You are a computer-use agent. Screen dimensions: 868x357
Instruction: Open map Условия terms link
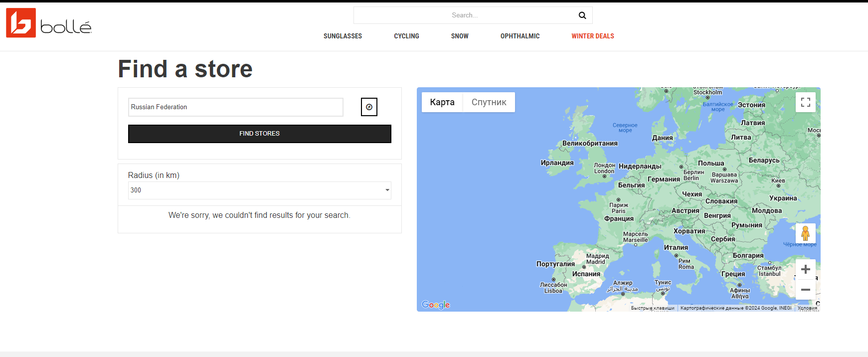807,308
